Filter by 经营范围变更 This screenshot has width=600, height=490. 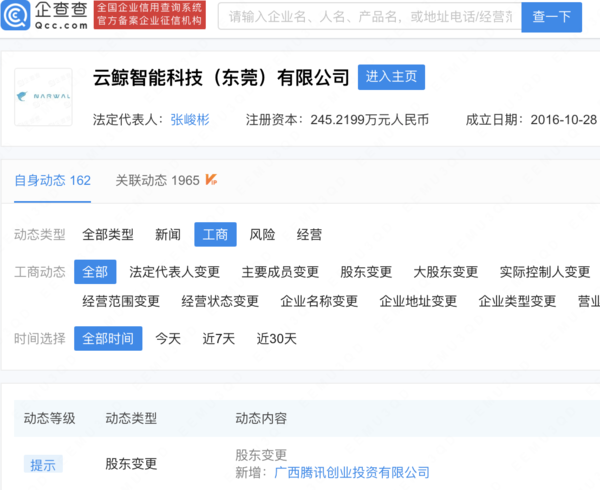click(121, 301)
